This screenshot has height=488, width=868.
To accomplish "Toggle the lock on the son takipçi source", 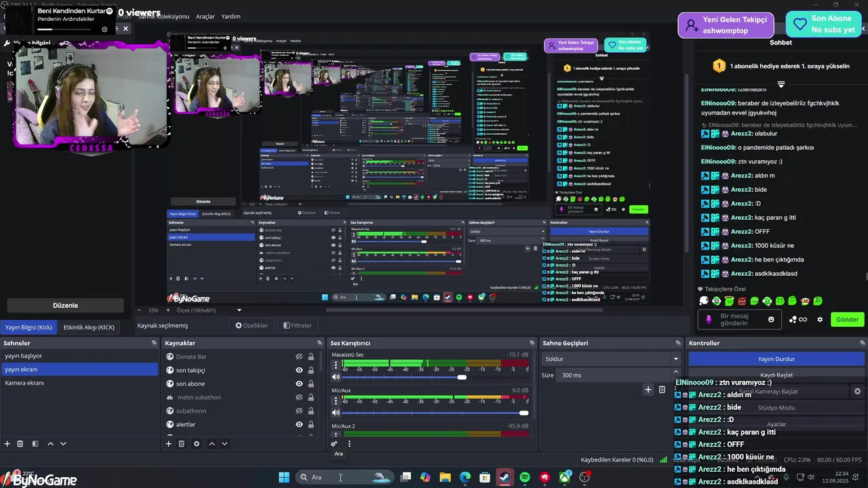I will (x=311, y=370).
